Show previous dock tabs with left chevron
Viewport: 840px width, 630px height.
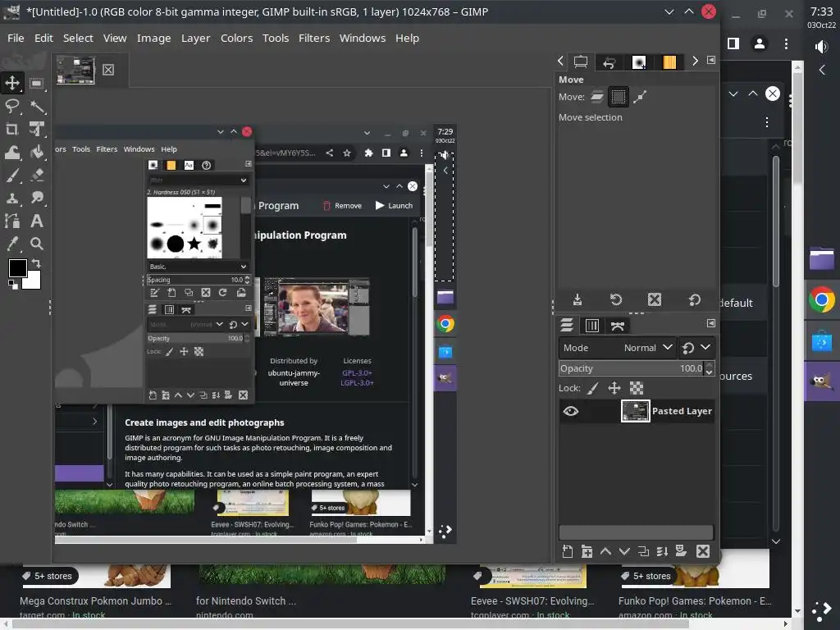point(560,61)
